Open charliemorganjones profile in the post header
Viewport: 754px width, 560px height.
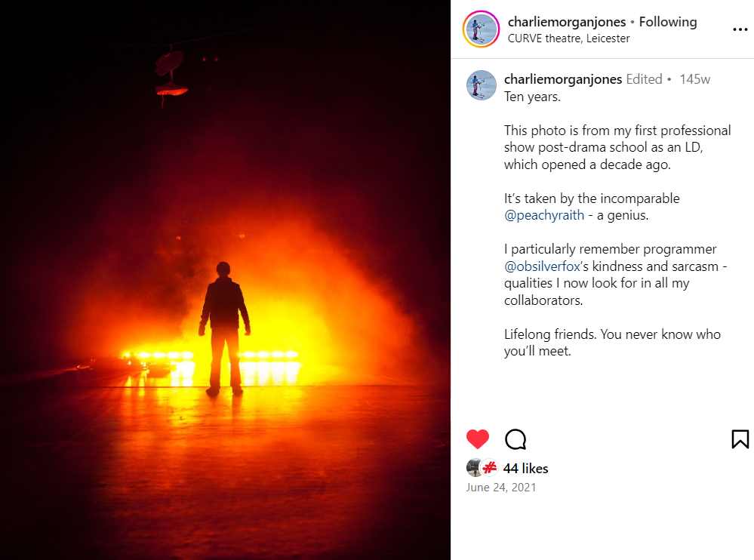click(567, 22)
